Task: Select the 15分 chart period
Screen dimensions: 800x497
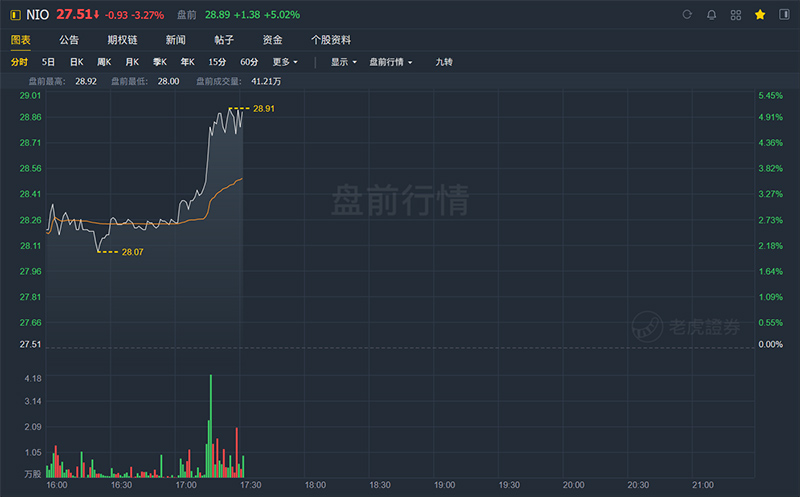Action: click(x=217, y=62)
